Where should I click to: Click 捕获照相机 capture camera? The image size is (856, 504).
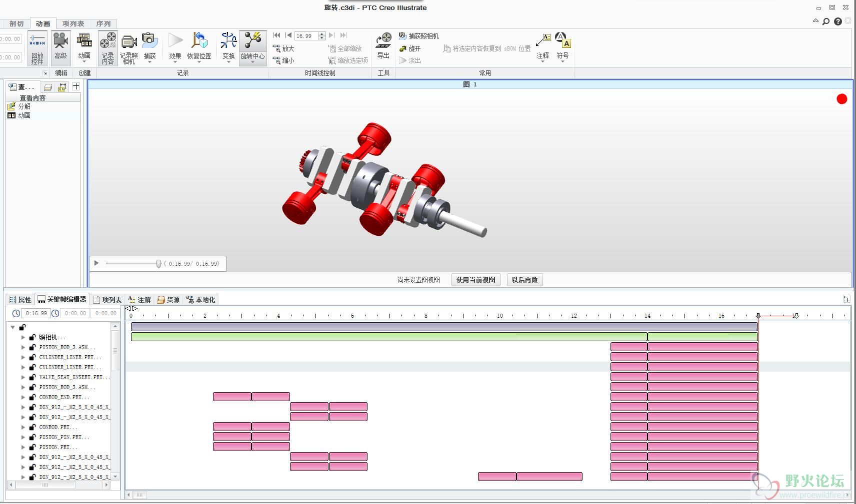[x=418, y=36]
